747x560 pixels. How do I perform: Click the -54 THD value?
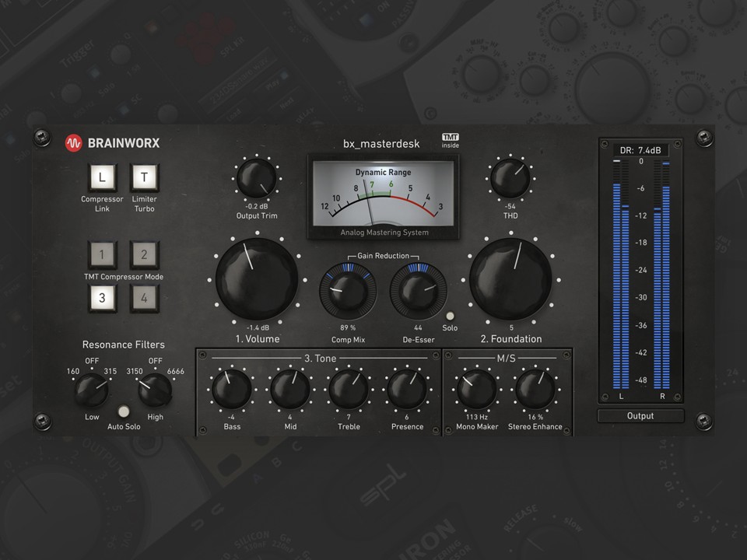pos(510,206)
